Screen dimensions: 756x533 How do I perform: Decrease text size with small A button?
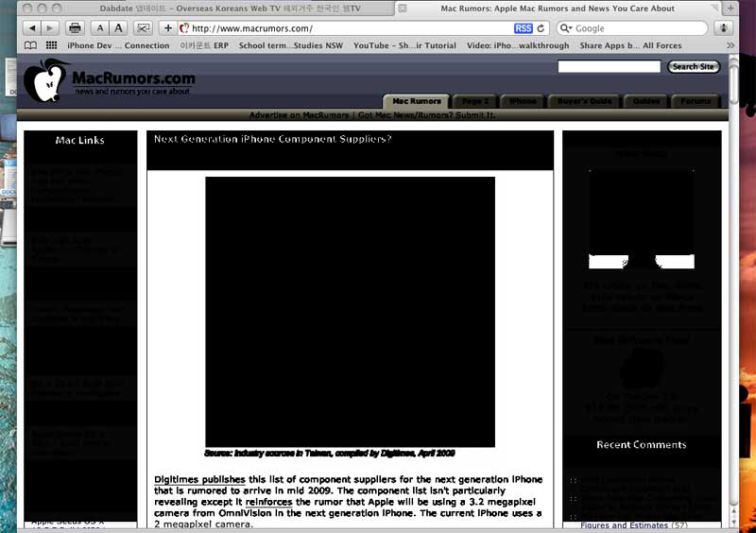tap(100, 28)
